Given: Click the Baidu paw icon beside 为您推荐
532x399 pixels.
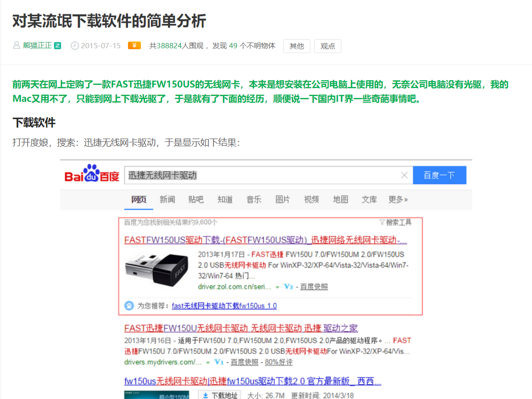Looking at the screenshot, I should click(129, 306).
